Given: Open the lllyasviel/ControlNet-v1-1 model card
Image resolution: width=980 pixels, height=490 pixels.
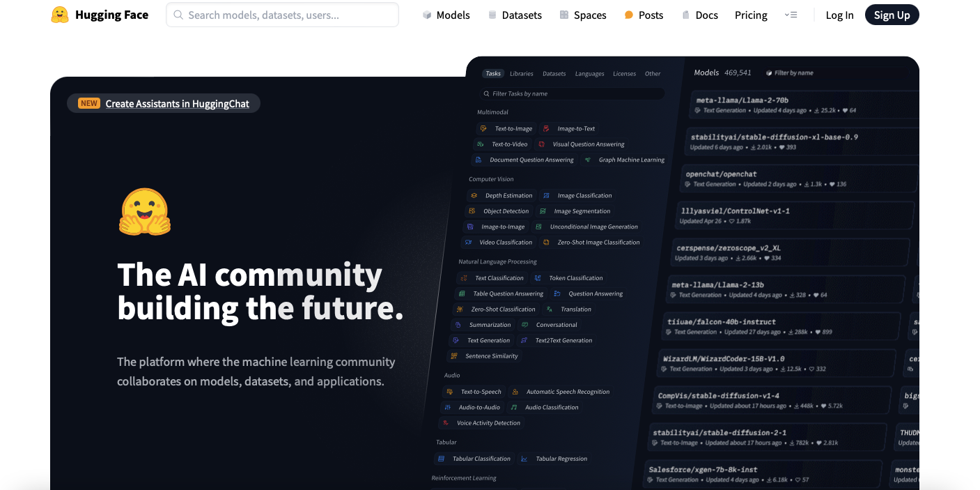Looking at the screenshot, I should click(795, 215).
